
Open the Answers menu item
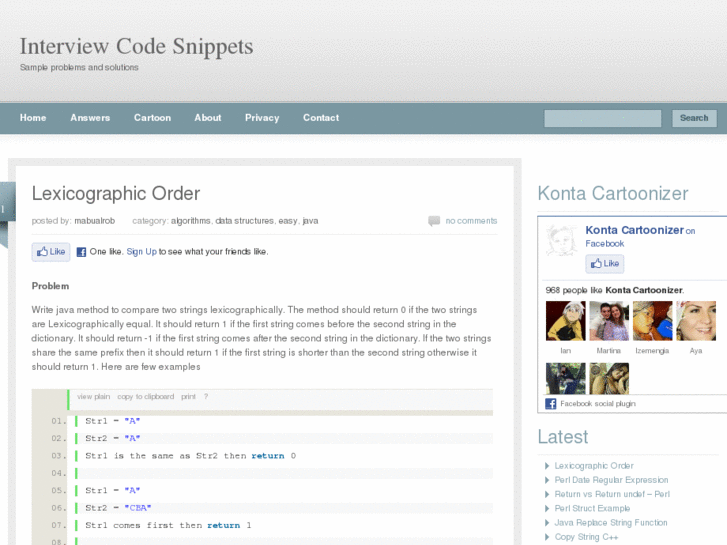(x=90, y=118)
